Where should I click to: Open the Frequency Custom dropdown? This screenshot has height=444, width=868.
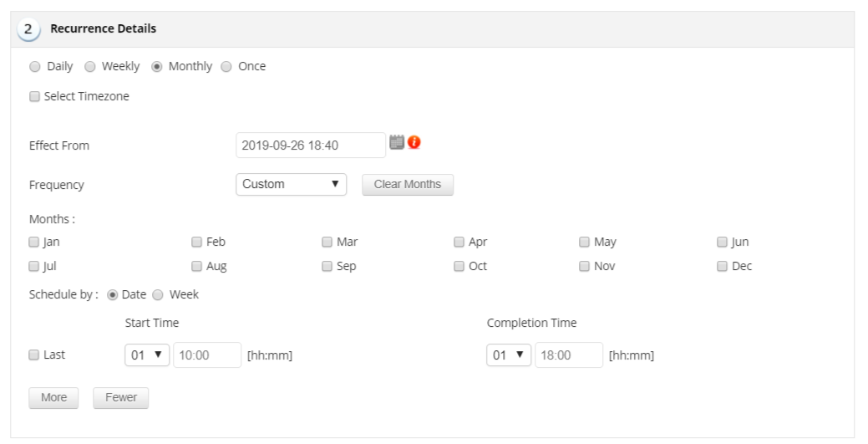coord(291,185)
